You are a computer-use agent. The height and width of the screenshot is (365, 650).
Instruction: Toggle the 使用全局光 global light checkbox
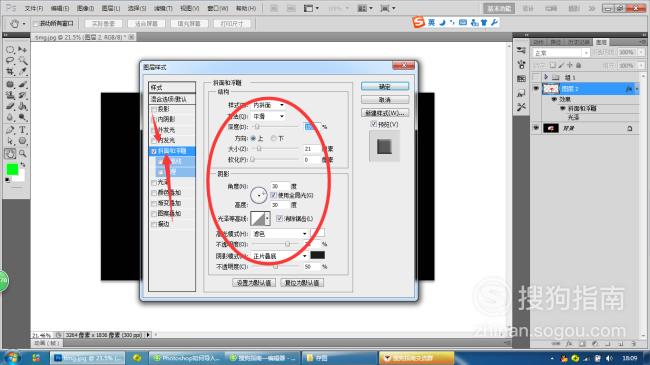273,195
